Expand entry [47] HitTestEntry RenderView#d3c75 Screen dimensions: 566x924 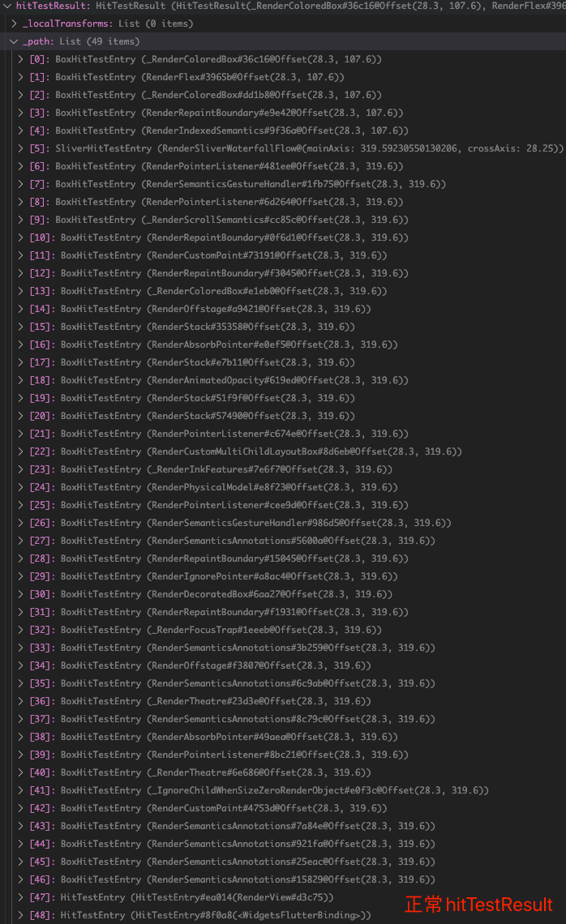21,897
